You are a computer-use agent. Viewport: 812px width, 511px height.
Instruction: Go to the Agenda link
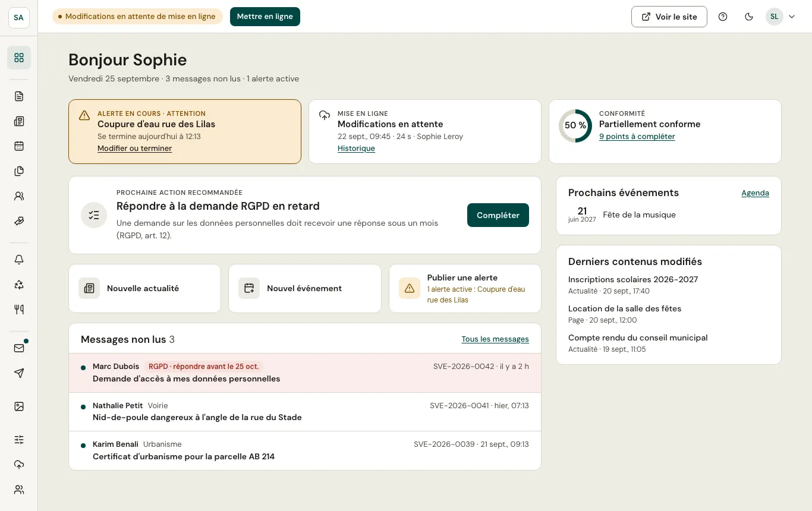pos(755,193)
